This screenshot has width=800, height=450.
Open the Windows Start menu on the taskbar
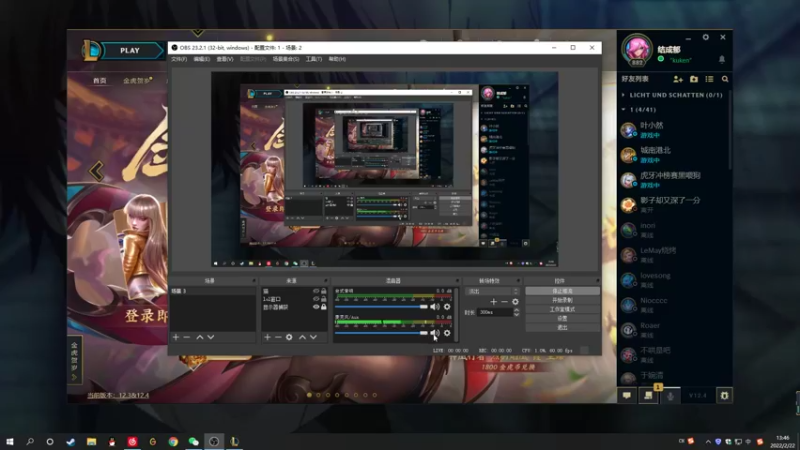coord(10,442)
